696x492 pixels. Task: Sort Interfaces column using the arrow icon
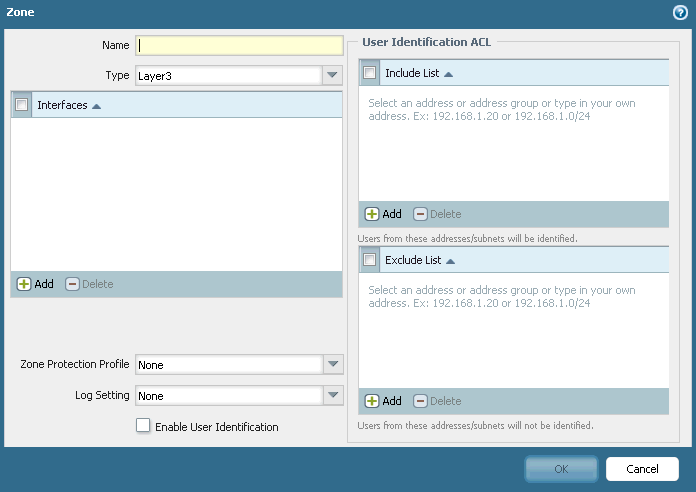[97, 105]
